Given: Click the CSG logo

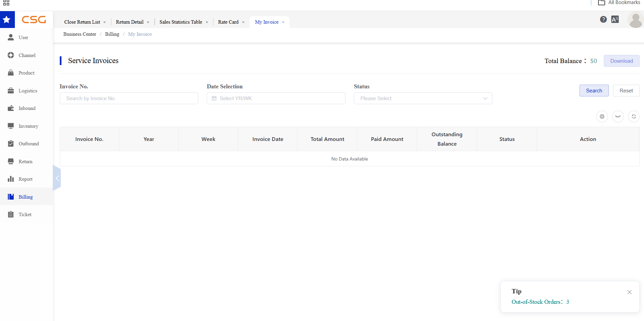Looking at the screenshot, I should pyautogui.click(x=34, y=20).
